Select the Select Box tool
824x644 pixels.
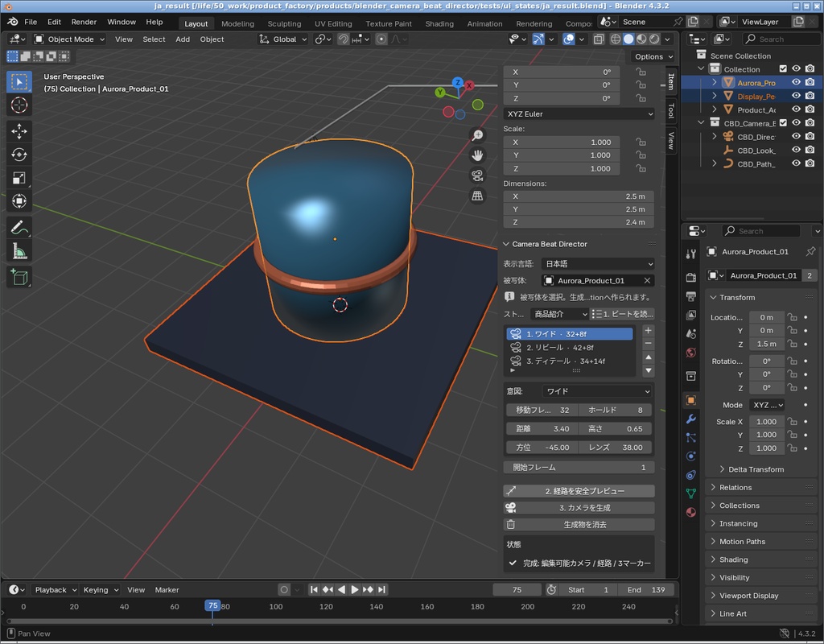click(x=19, y=82)
